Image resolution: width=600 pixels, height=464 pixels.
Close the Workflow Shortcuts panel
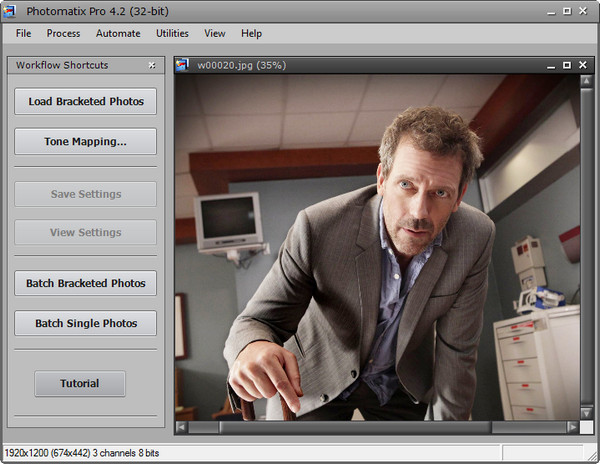(152, 65)
